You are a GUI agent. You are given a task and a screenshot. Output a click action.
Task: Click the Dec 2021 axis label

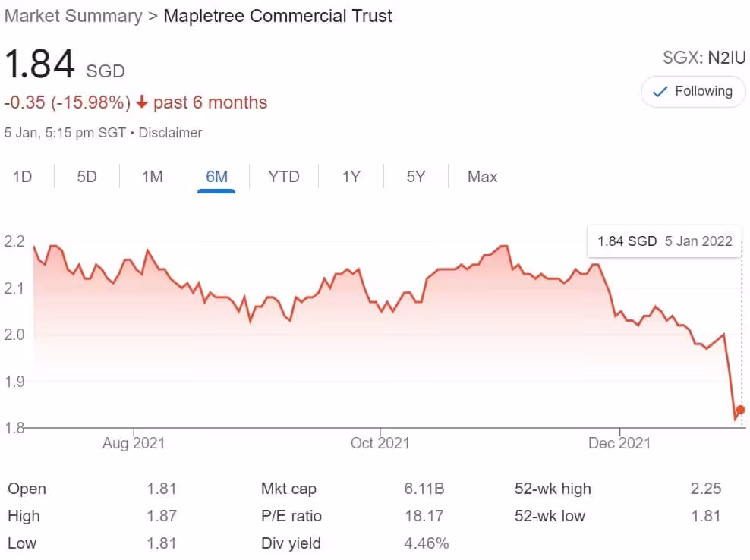tap(619, 443)
